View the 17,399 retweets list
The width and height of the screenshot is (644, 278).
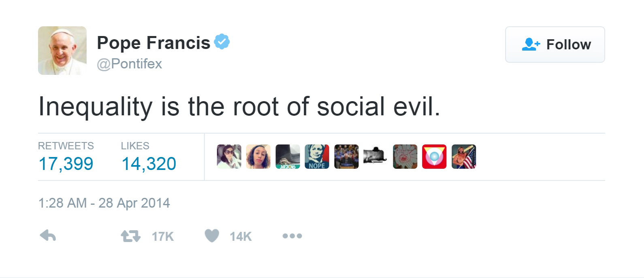click(66, 163)
